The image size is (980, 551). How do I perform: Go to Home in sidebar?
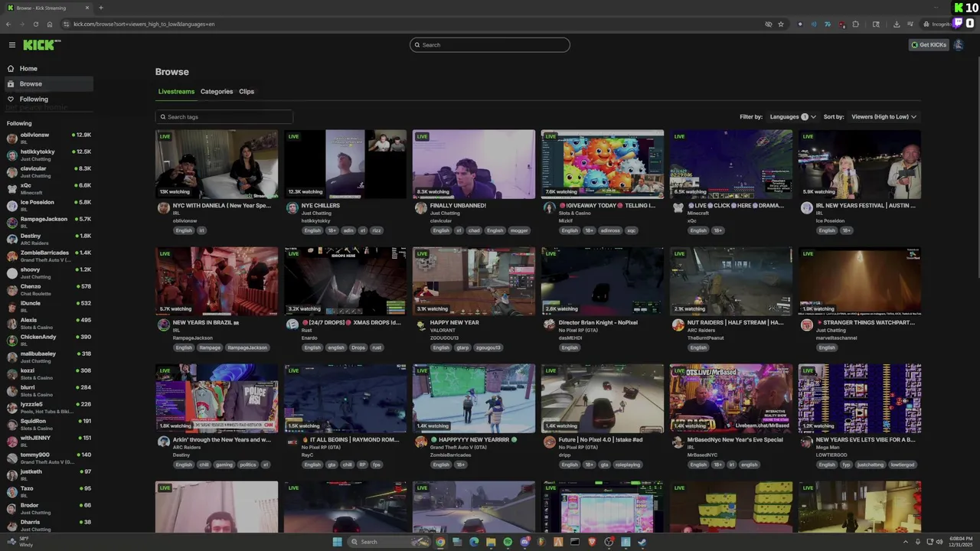(49, 69)
